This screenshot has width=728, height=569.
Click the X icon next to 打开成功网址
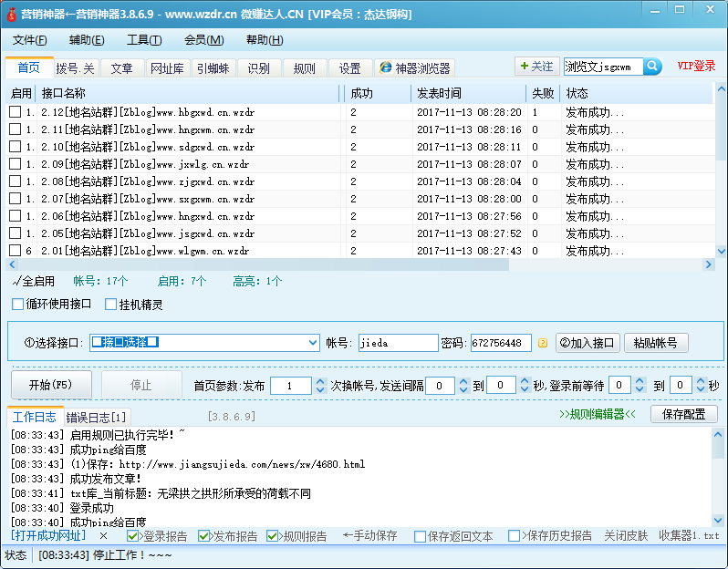[x=103, y=536]
